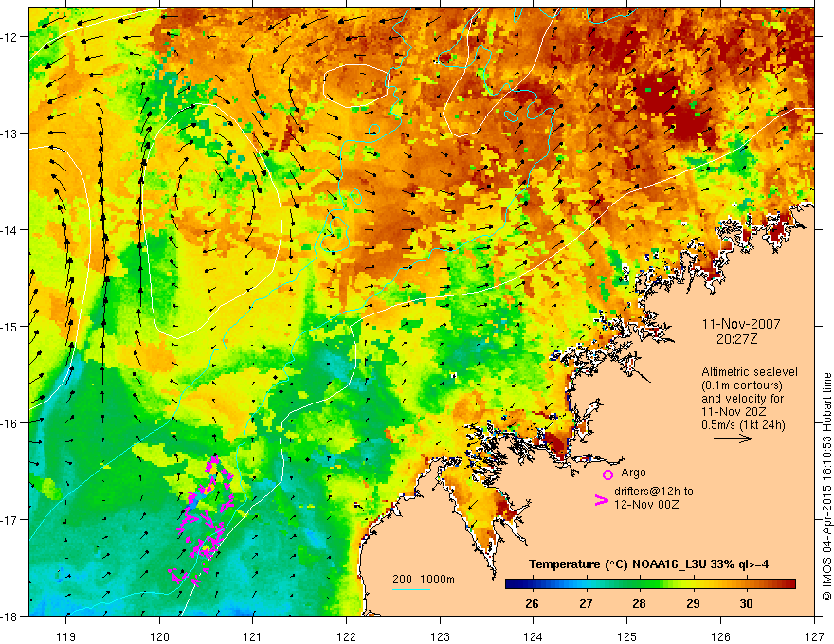Click the '11-Nov 20Z' text line
The width and height of the screenshot is (834, 644).
coord(732,412)
